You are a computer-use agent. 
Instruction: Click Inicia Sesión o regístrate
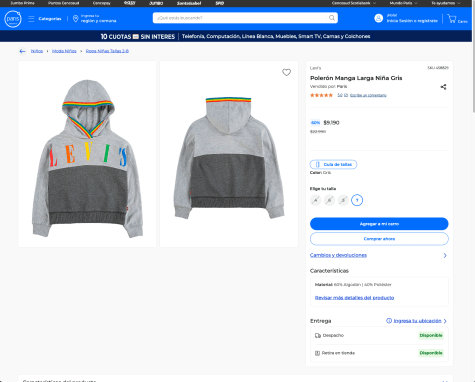tap(412, 21)
